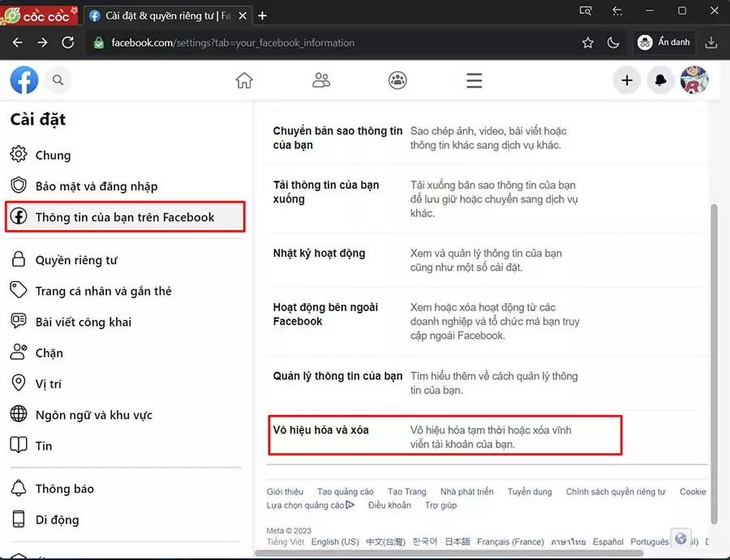The height and width of the screenshot is (560, 730).
Task: Click the location pin icon beside Vị trí
Action: 19,383
